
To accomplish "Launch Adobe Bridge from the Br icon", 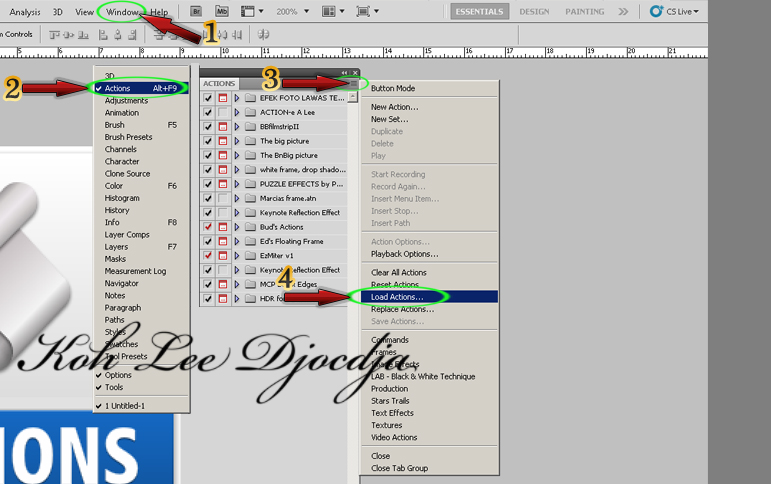I will (196, 11).
